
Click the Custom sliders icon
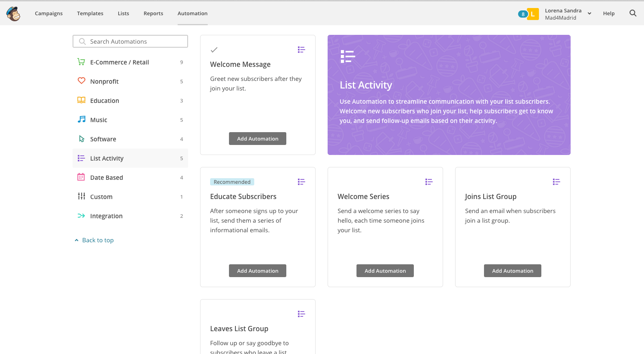point(81,196)
